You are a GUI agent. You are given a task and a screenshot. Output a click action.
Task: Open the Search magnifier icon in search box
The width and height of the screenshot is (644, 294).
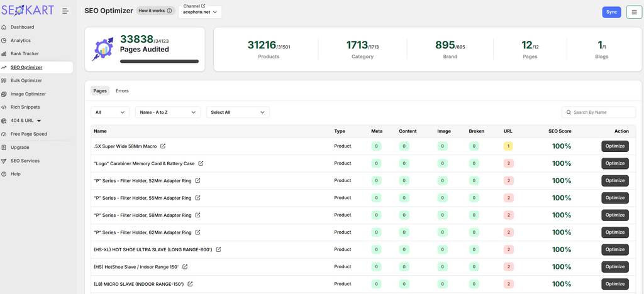pos(569,112)
